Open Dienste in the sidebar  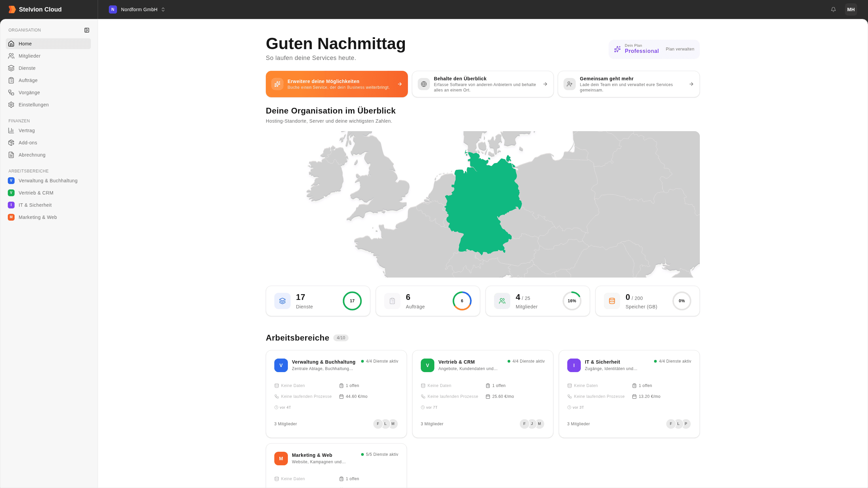[x=48, y=68]
